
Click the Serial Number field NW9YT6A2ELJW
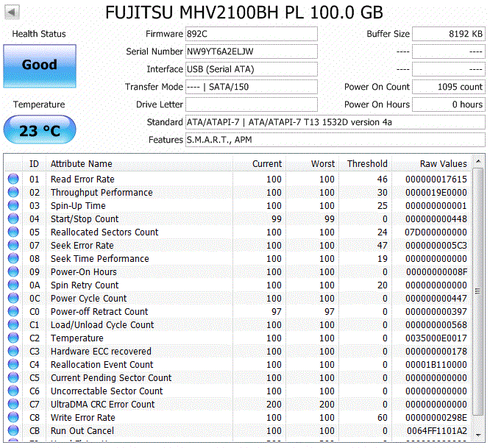(252, 51)
